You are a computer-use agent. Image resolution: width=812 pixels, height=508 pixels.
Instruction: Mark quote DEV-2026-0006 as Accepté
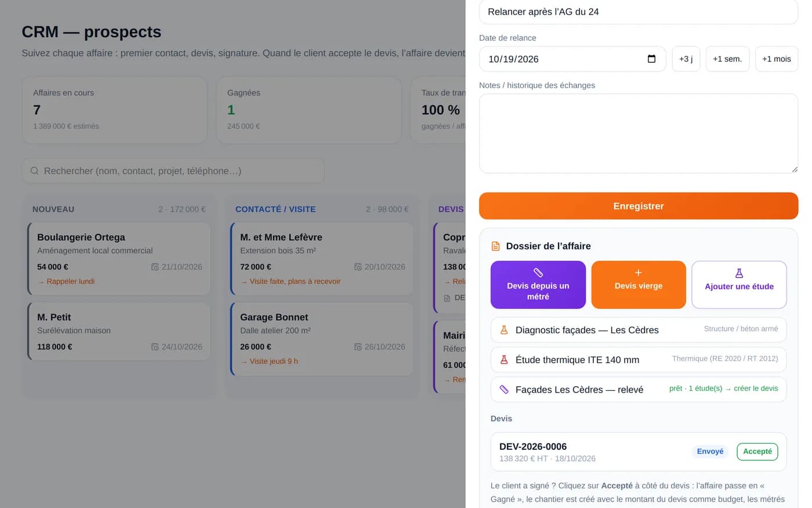click(x=757, y=452)
